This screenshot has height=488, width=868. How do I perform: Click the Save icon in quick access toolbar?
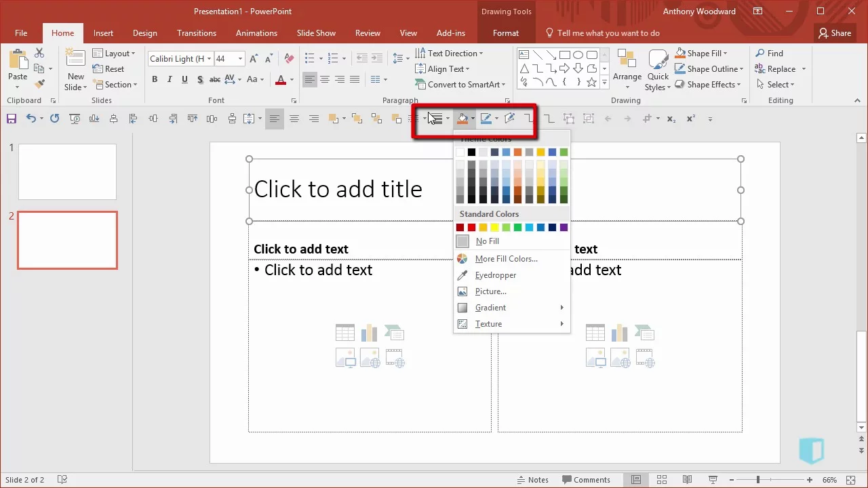pyautogui.click(x=12, y=119)
